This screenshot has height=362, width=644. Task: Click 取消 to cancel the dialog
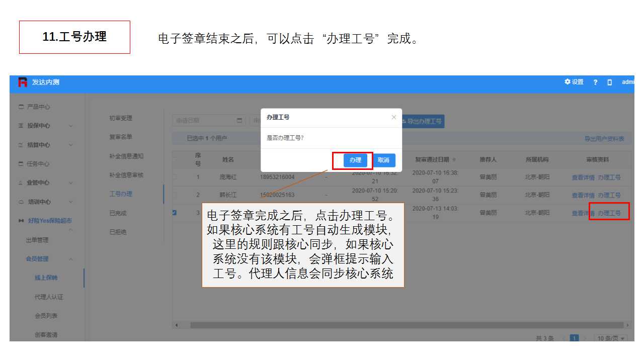coord(383,160)
